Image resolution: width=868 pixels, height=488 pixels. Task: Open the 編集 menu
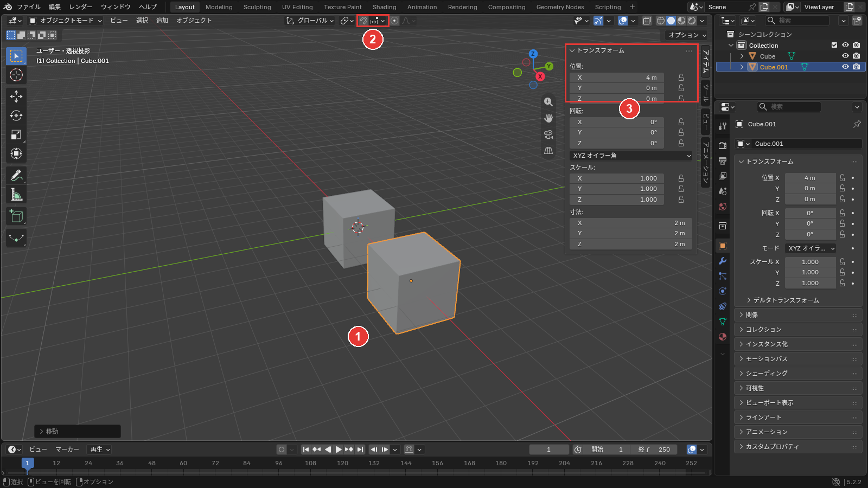click(x=55, y=7)
